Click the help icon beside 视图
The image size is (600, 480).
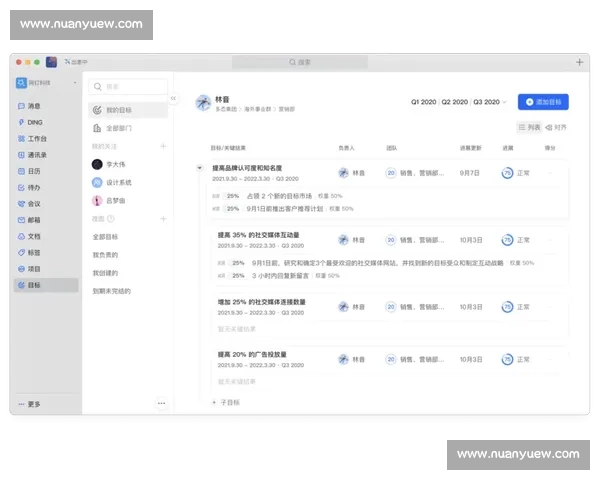(x=111, y=219)
